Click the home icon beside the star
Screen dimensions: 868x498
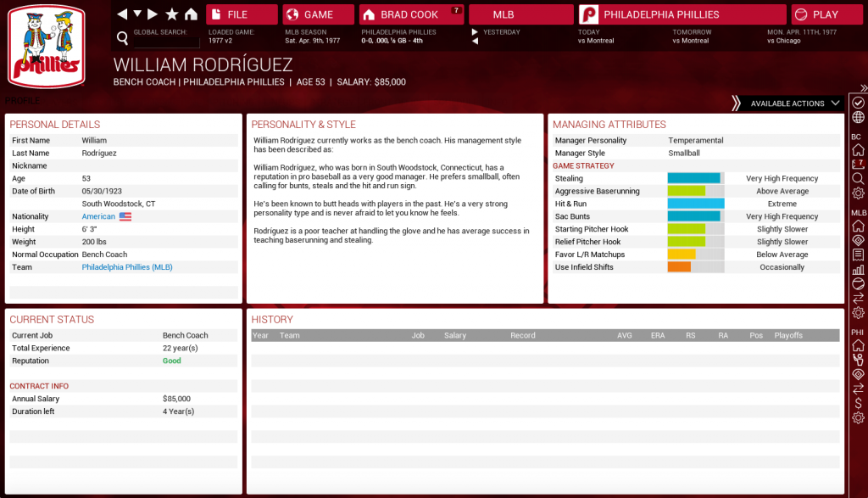pyautogui.click(x=191, y=14)
